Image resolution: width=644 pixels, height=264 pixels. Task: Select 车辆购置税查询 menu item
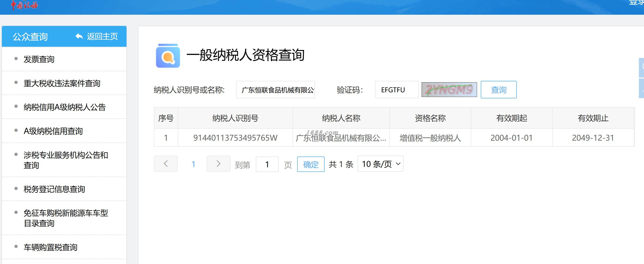(x=50, y=247)
